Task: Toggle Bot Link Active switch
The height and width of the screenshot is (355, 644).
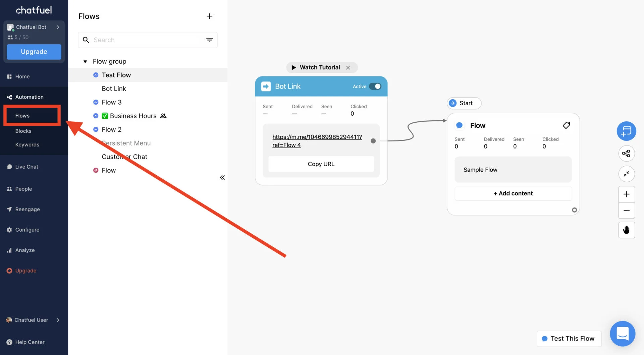Action: (x=375, y=86)
